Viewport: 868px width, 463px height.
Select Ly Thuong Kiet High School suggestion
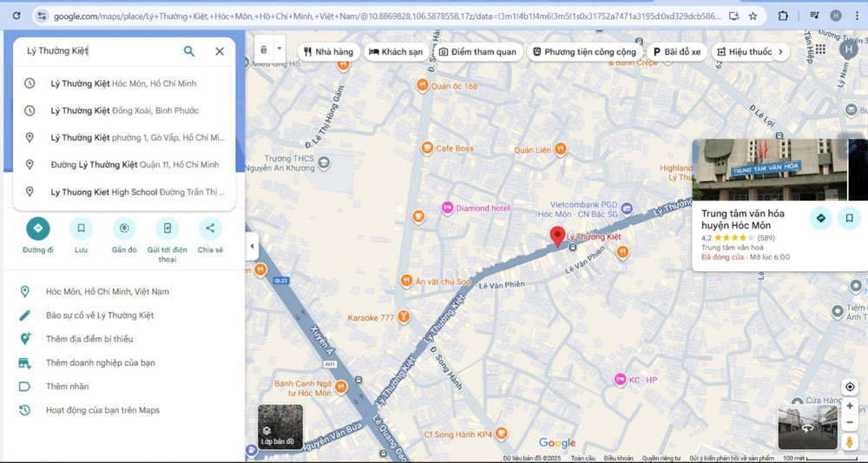[124, 192]
